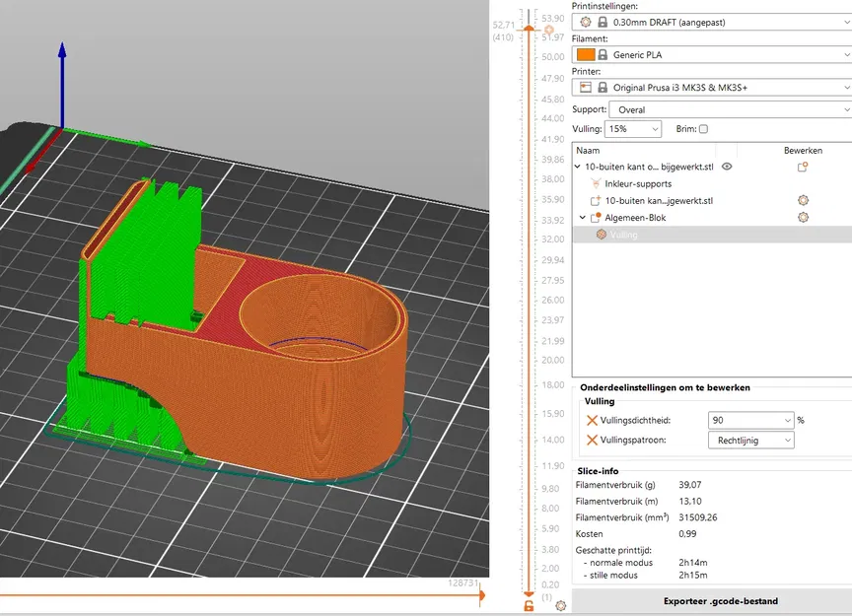Remove Vullingspatroon override with red X
This screenshot has height=616, width=852.
(592, 440)
